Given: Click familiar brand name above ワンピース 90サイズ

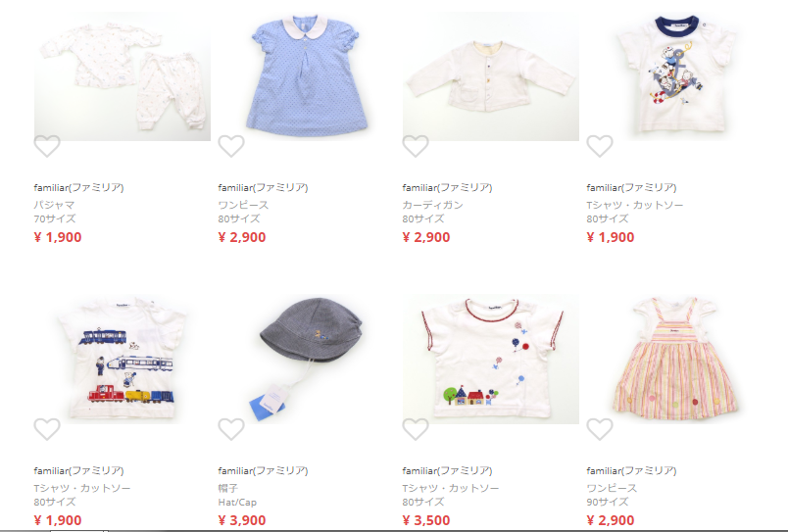Looking at the screenshot, I should pos(631,470).
